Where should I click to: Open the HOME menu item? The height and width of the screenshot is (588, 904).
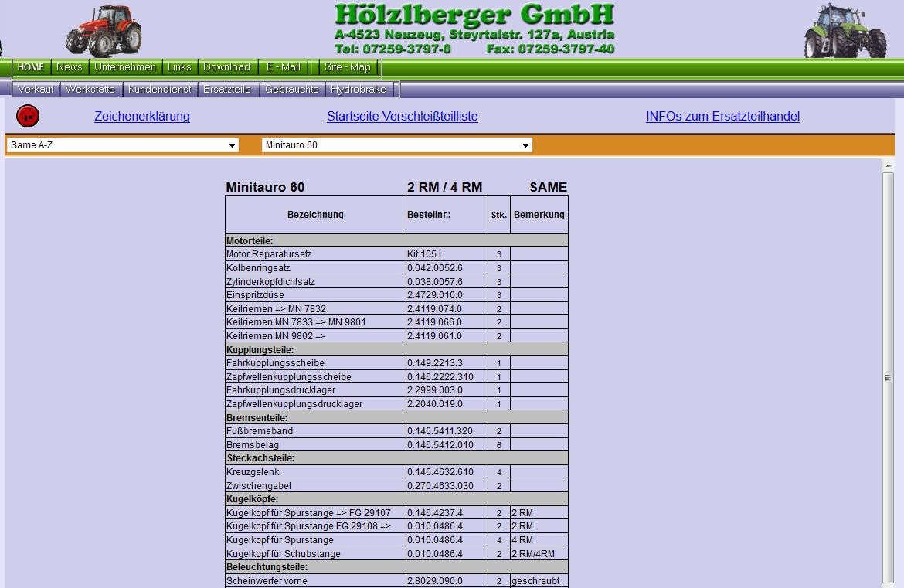[31, 67]
